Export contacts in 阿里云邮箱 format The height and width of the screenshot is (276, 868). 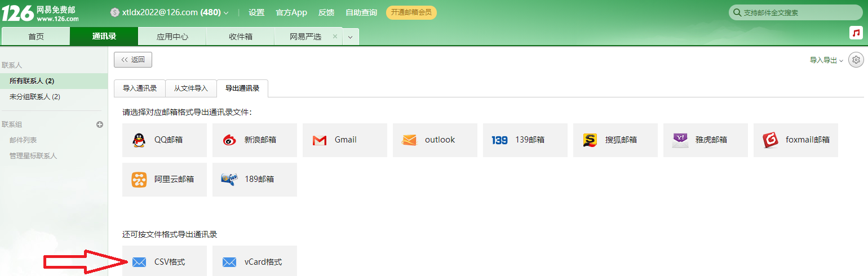tap(165, 180)
